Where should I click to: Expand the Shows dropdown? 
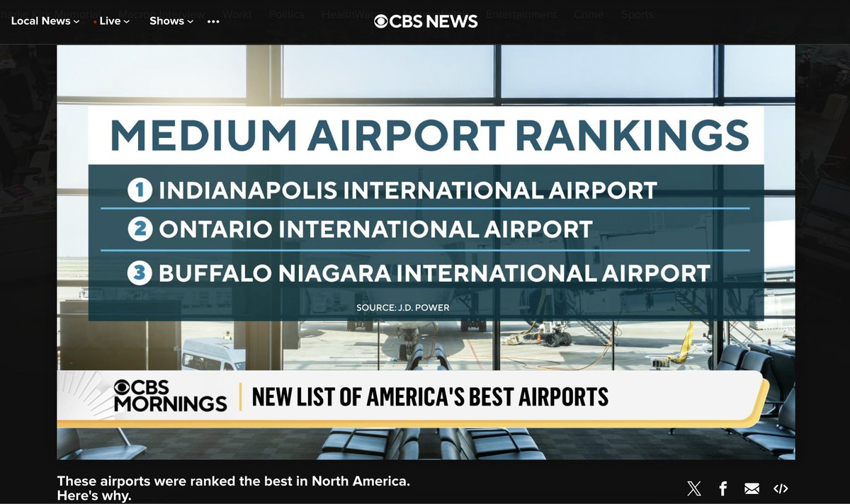169,21
